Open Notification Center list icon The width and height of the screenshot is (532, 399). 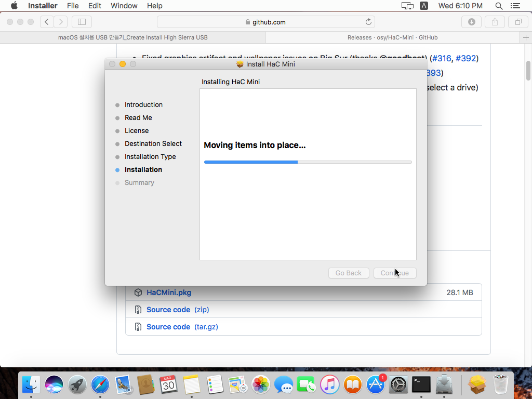[515, 6]
